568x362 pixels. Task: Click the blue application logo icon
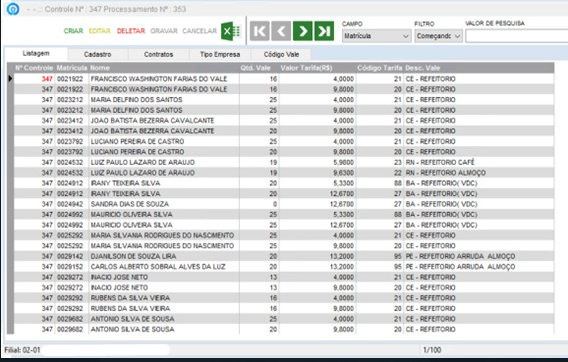(13, 9)
